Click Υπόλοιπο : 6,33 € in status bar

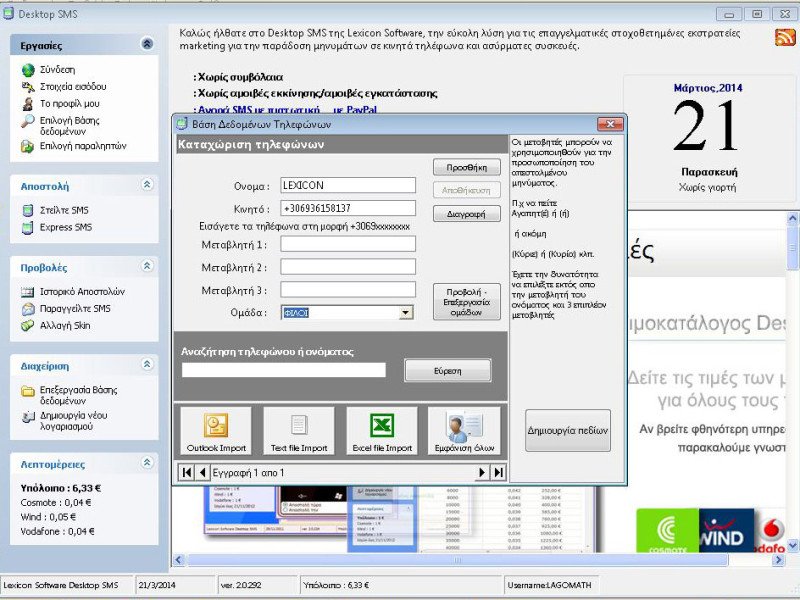[x=337, y=585]
